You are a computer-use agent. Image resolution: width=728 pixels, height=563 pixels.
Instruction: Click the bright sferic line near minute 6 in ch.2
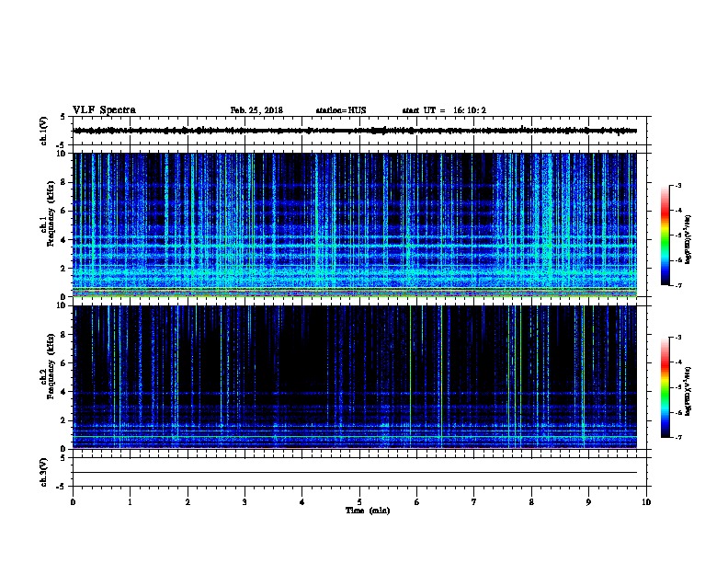(x=411, y=377)
